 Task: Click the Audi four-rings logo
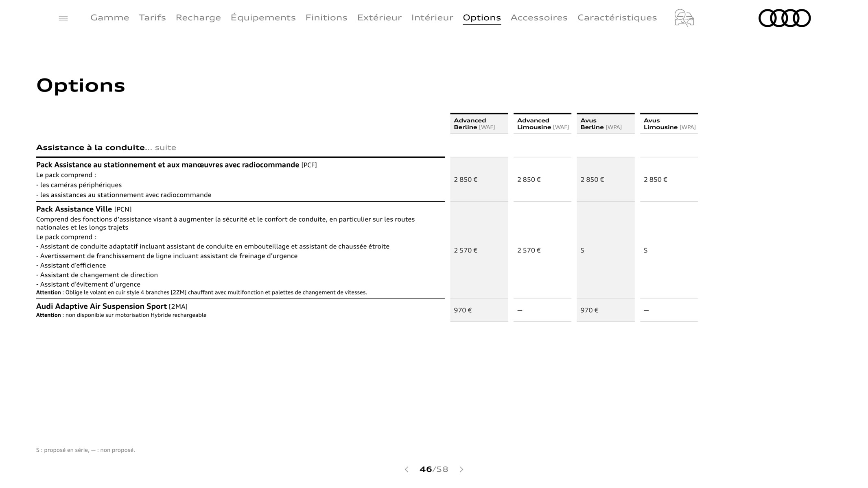coord(785,18)
